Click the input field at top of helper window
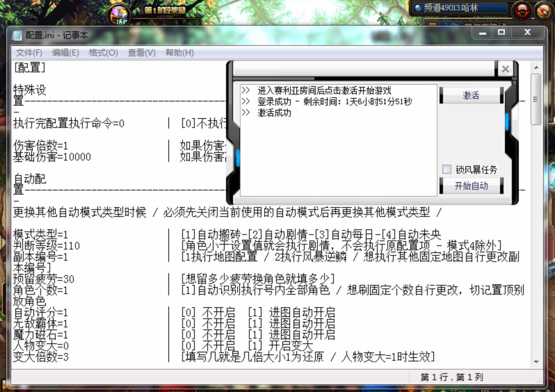This screenshot has height=392, width=555. 364,68
